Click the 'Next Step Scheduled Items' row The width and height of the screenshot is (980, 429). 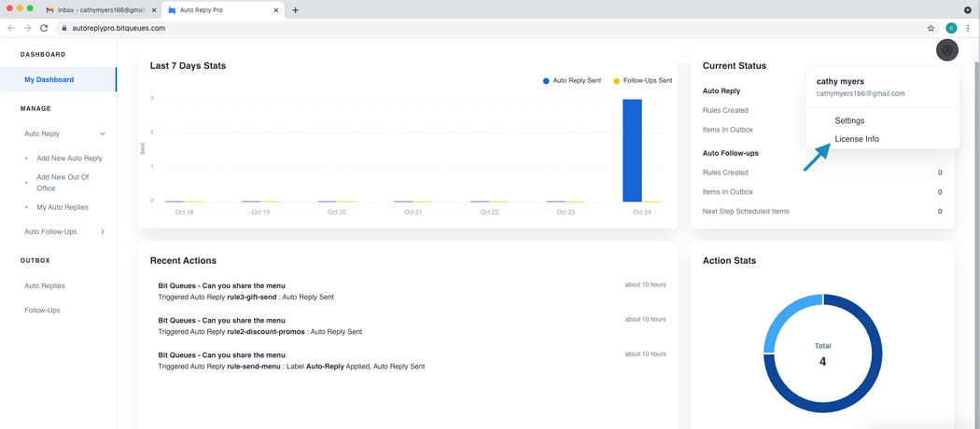[822, 211]
